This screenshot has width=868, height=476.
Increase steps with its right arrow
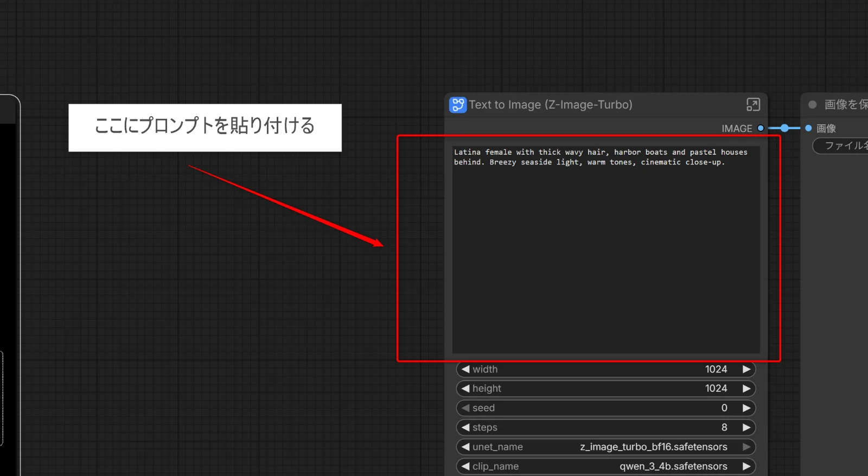coord(746,428)
